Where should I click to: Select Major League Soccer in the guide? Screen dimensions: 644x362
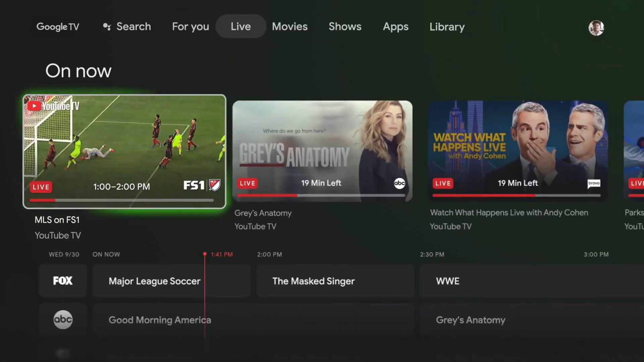point(171,281)
